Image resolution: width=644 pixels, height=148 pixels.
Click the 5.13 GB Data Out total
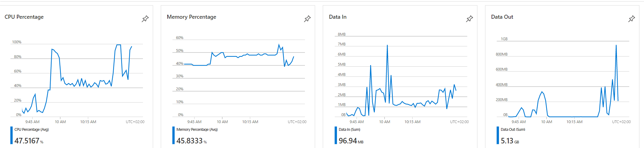tap(510, 141)
